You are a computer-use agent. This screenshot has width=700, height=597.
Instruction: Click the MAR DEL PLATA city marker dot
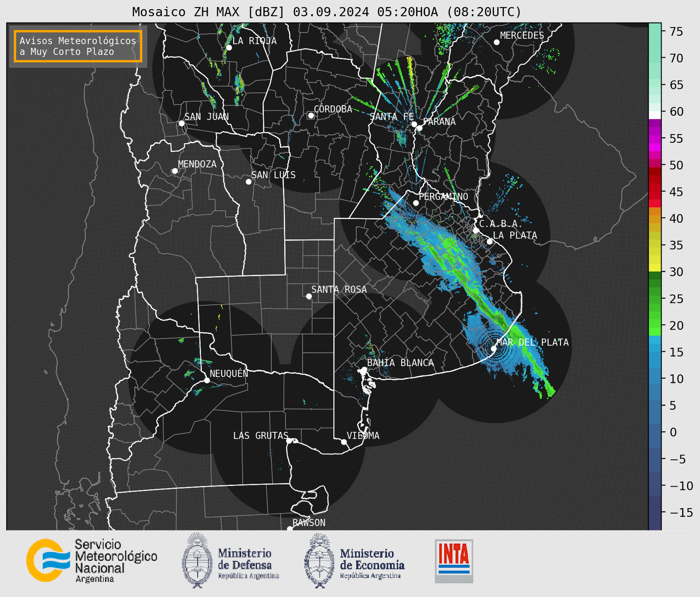click(x=494, y=349)
